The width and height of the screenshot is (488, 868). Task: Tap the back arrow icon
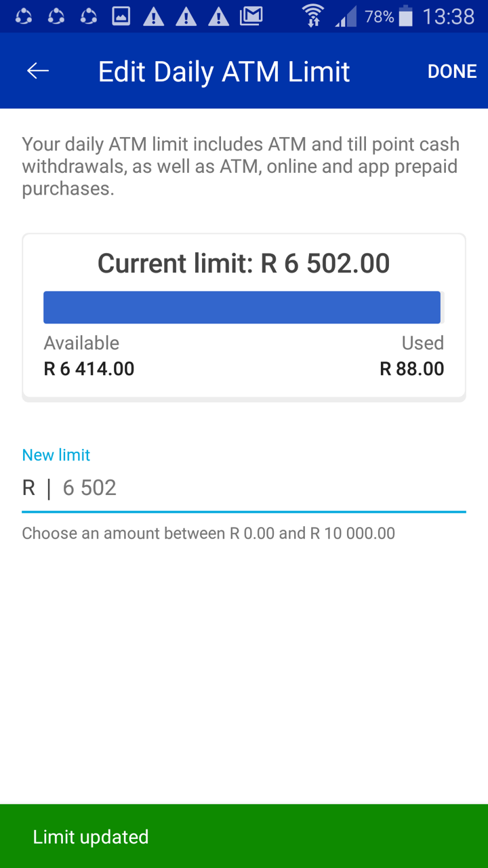pos(38,71)
